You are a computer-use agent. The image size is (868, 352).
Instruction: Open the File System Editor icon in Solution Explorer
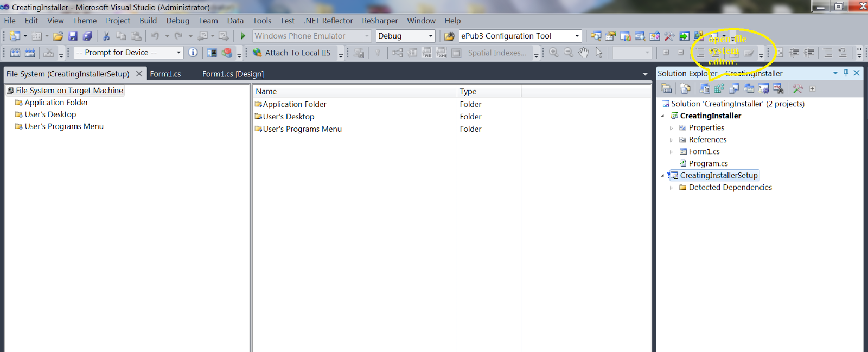click(x=705, y=88)
